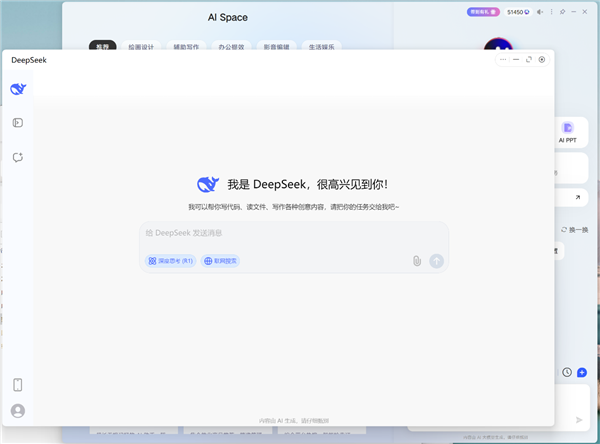Switch to the 辅助写作 tab
The width and height of the screenshot is (600, 444).
185,47
